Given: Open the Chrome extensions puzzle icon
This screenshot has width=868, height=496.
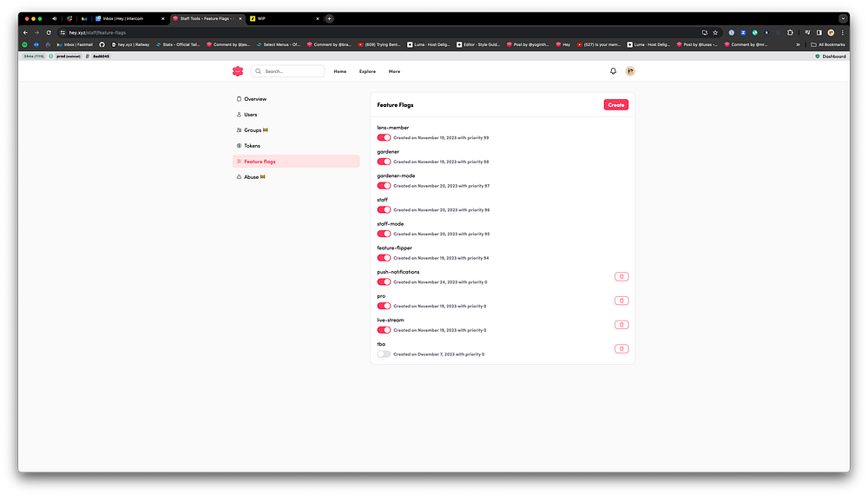Looking at the screenshot, I should [x=790, y=33].
